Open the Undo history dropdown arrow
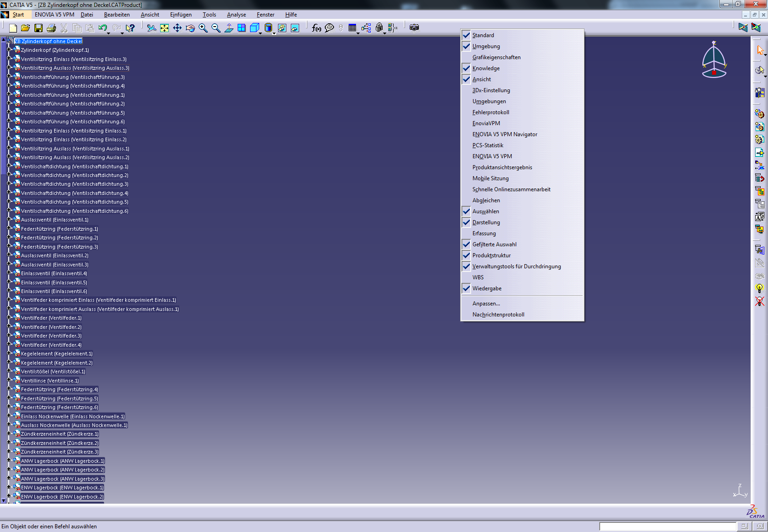This screenshot has width=768, height=532. (109, 33)
